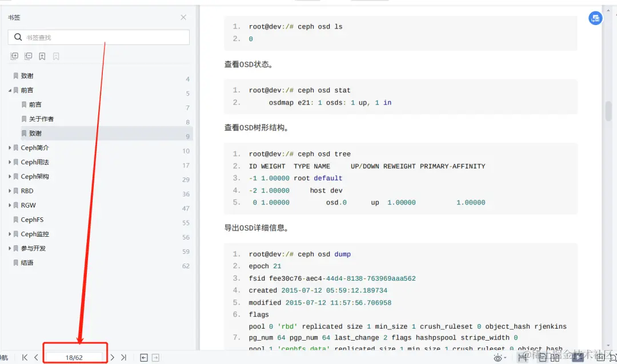Expand the RBD bookmark arrow
This screenshot has height=364, width=617.
click(x=10, y=191)
